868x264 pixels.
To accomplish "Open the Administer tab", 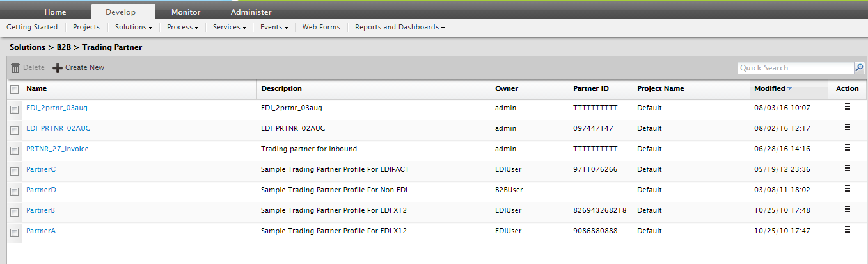I will [x=251, y=12].
